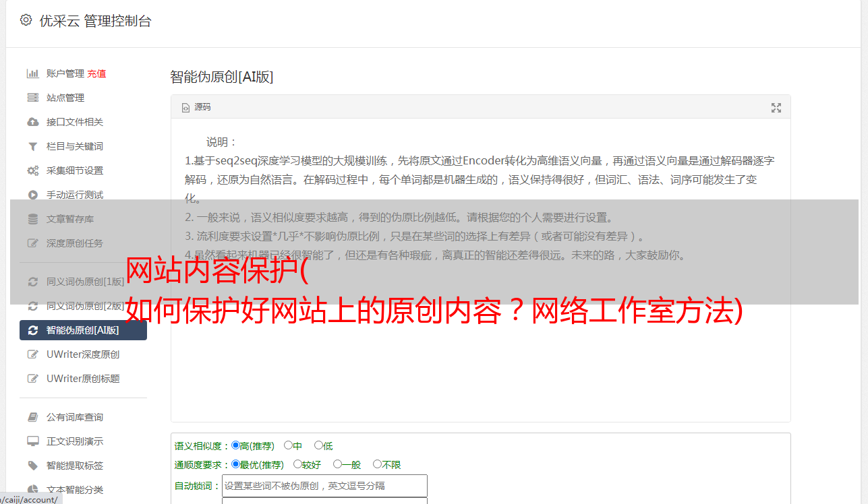Image resolution: width=868 pixels, height=504 pixels.
Task: Click the 自动锁词 input field
Action: pyautogui.click(x=324, y=486)
